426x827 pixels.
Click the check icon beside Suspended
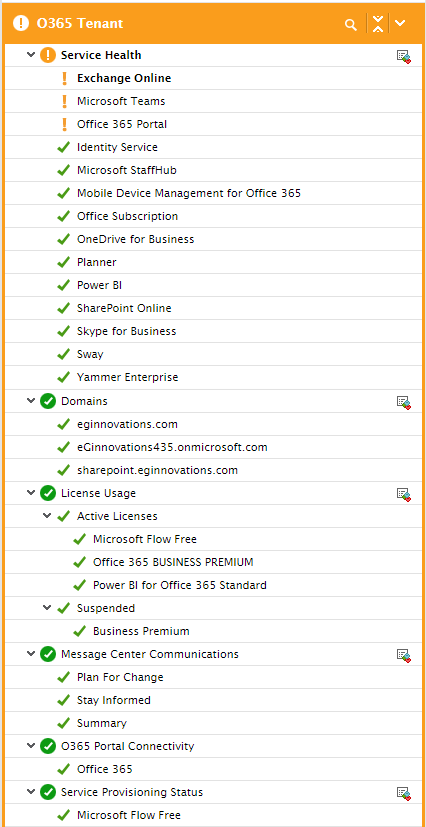pyautogui.click(x=64, y=608)
